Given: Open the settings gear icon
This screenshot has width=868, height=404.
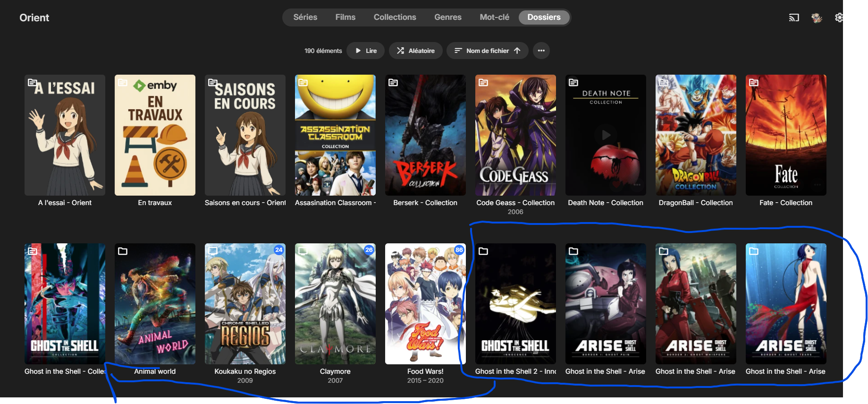Looking at the screenshot, I should point(839,17).
